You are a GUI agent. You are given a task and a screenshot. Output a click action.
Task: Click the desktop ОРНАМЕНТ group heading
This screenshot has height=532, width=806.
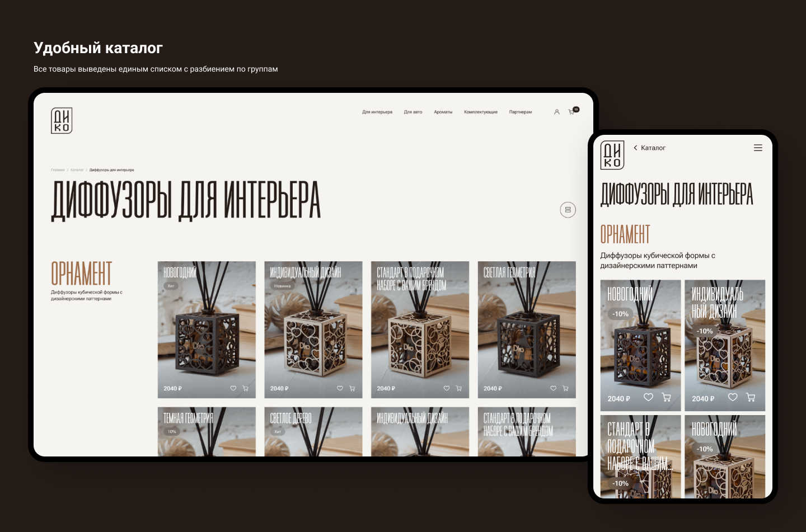point(82,274)
